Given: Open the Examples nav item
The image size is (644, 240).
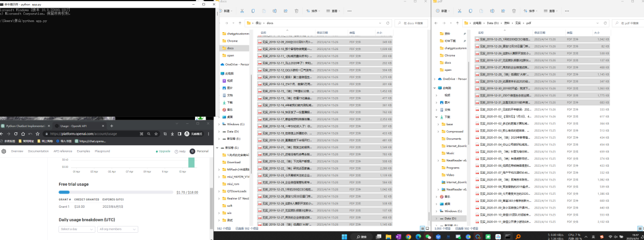Looking at the screenshot, I should [x=83, y=151].
